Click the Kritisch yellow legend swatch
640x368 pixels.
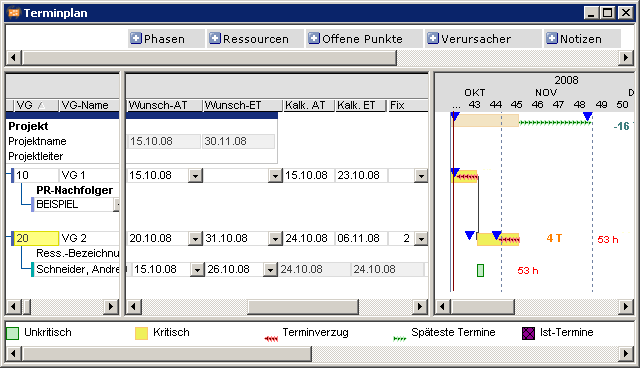141,333
